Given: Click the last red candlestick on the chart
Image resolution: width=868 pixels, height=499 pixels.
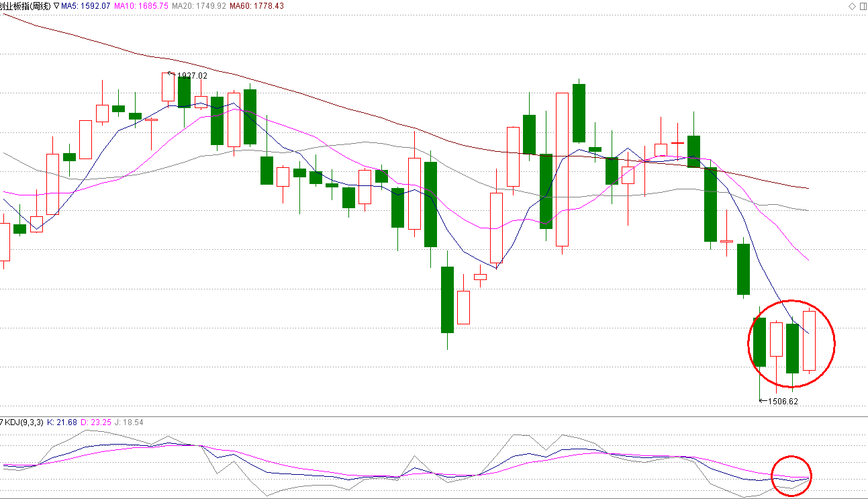Looking at the screenshot, I should [x=809, y=340].
